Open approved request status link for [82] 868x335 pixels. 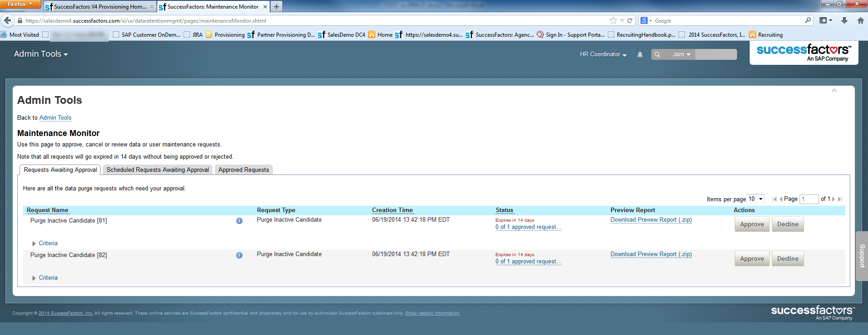coord(528,262)
